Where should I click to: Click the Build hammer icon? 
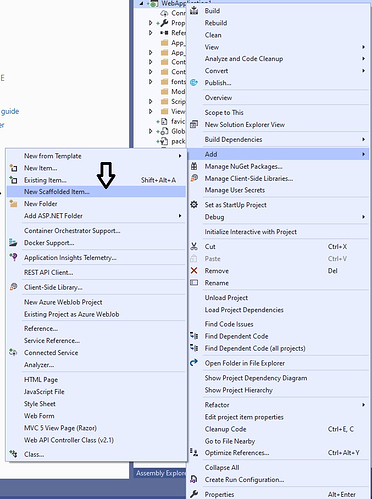[194, 11]
